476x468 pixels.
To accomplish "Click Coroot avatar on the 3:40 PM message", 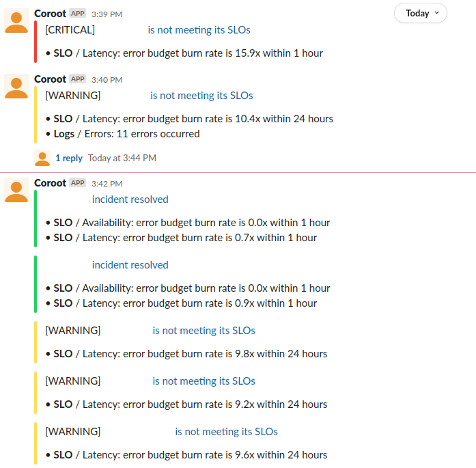I will click(16, 86).
